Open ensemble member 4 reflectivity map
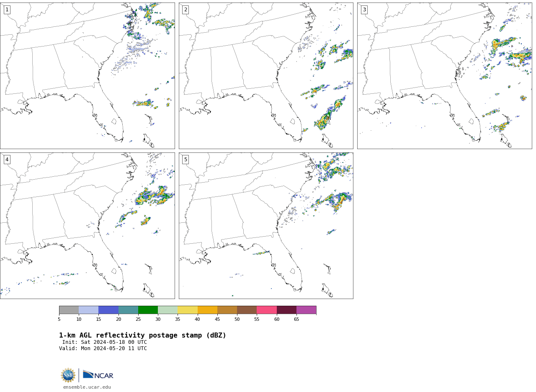Viewport: 536px width, 392px height. (x=88, y=226)
